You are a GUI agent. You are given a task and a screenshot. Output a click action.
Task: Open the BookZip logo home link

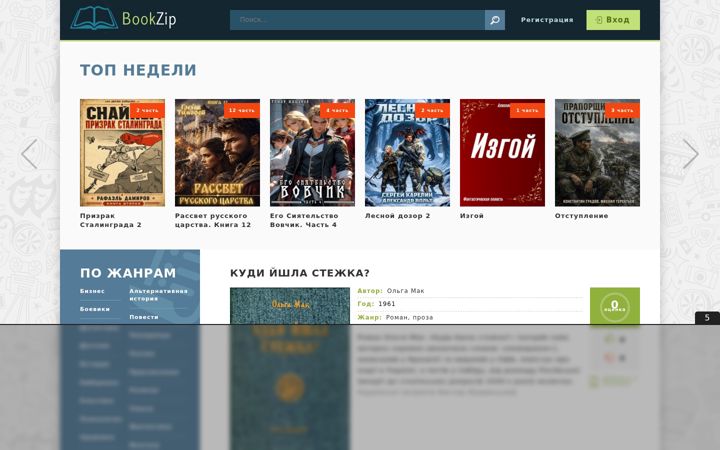tap(124, 18)
